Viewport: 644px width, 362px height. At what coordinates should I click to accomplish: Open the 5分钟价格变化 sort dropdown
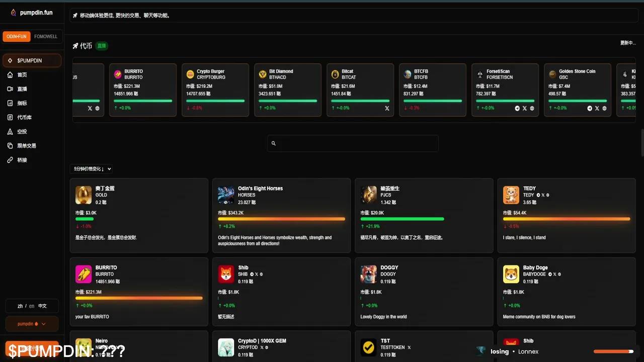tap(92, 169)
